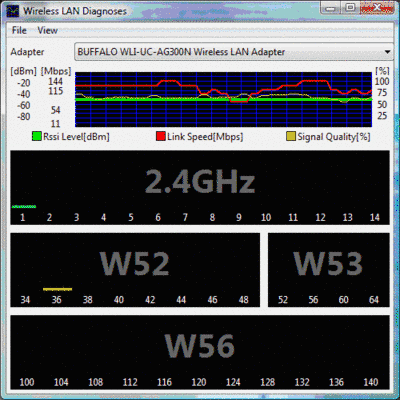Click the signal history graph area

(223, 99)
